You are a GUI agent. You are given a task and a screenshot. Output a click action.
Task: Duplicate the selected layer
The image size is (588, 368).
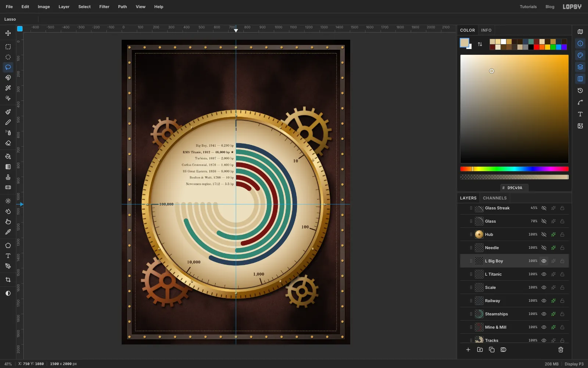tap(492, 350)
